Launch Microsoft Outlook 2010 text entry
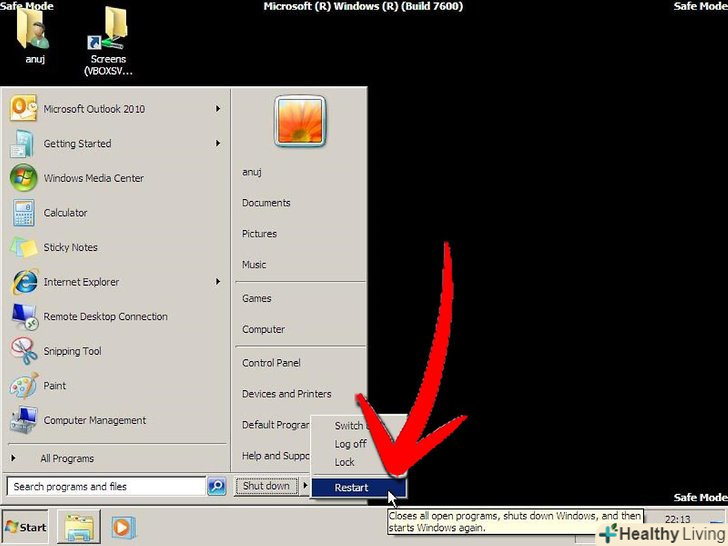728x546 pixels. point(94,109)
